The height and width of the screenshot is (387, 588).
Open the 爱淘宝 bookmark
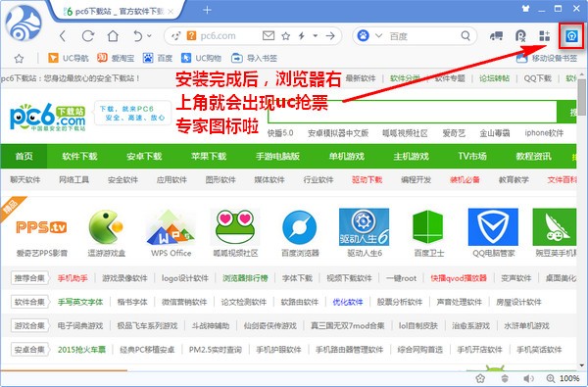(116, 58)
